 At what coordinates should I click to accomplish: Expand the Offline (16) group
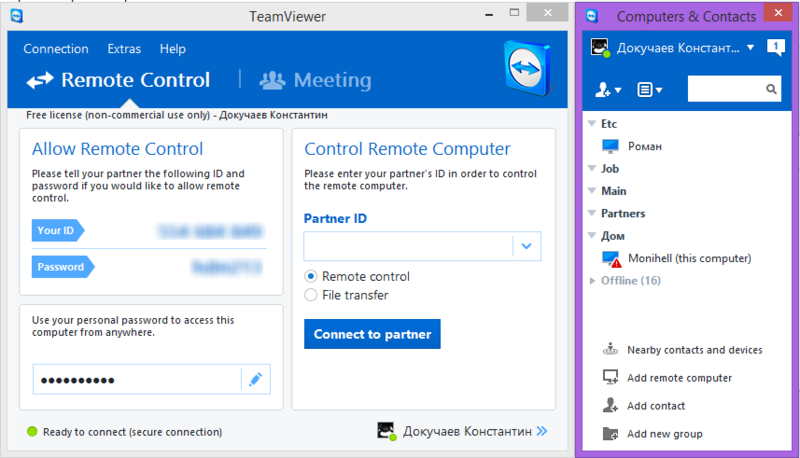[592, 281]
